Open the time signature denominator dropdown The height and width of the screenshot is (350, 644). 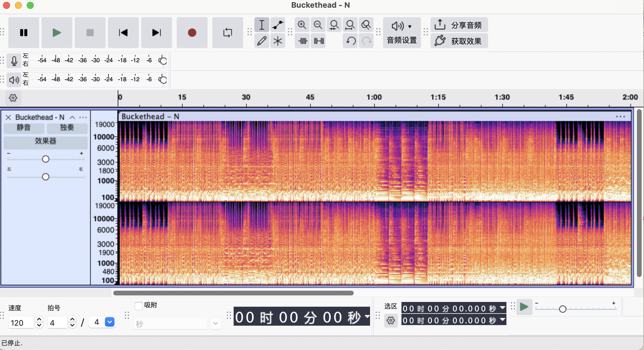(x=110, y=322)
